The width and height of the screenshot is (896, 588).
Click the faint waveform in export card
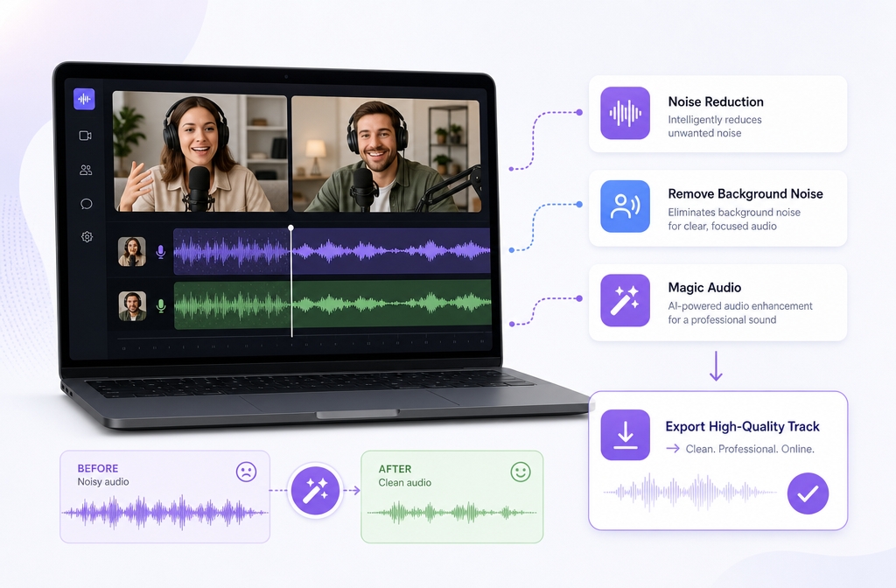coord(690,492)
